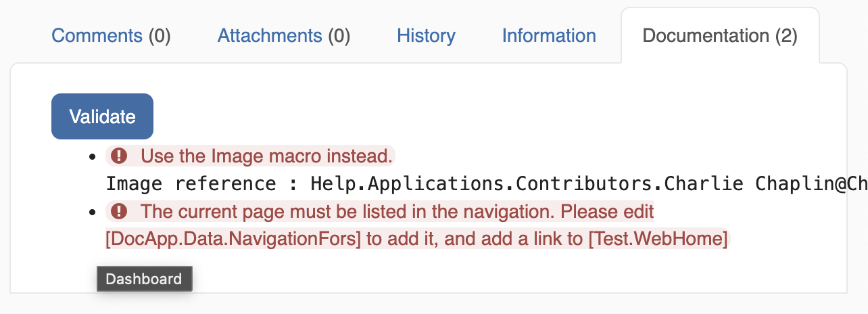Click the [DocApp.Data.NavigationFors] reference

[x=233, y=240]
